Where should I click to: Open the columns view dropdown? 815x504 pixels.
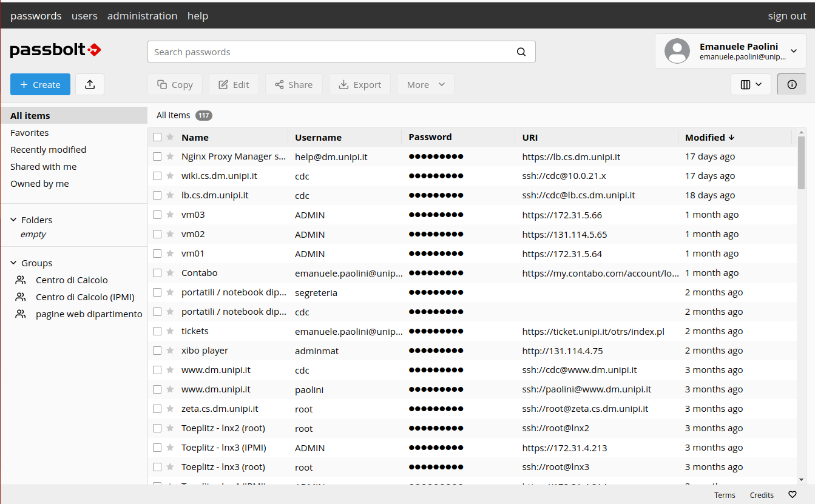click(751, 84)
